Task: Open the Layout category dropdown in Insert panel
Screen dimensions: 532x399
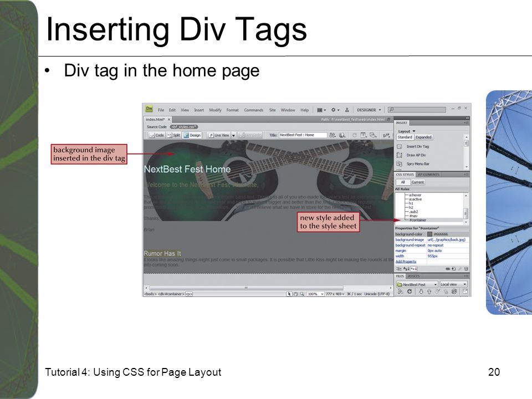Action: 406,131
